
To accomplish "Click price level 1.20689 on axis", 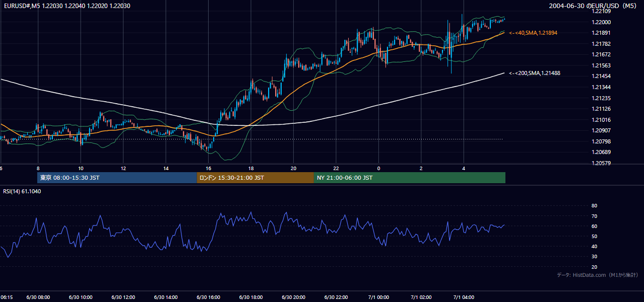I will [x=601, y=152].
